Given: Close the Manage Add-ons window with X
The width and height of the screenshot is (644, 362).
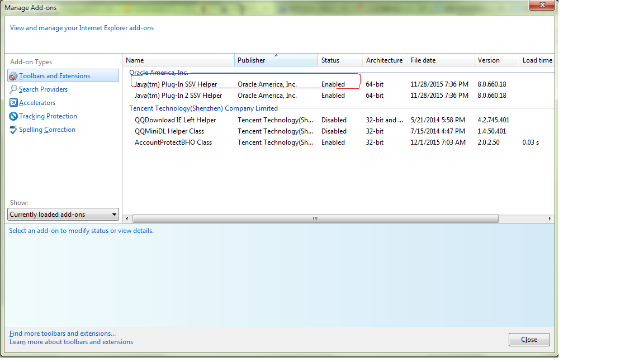Looking at the screenshot, I should click(x=542, y=5).
